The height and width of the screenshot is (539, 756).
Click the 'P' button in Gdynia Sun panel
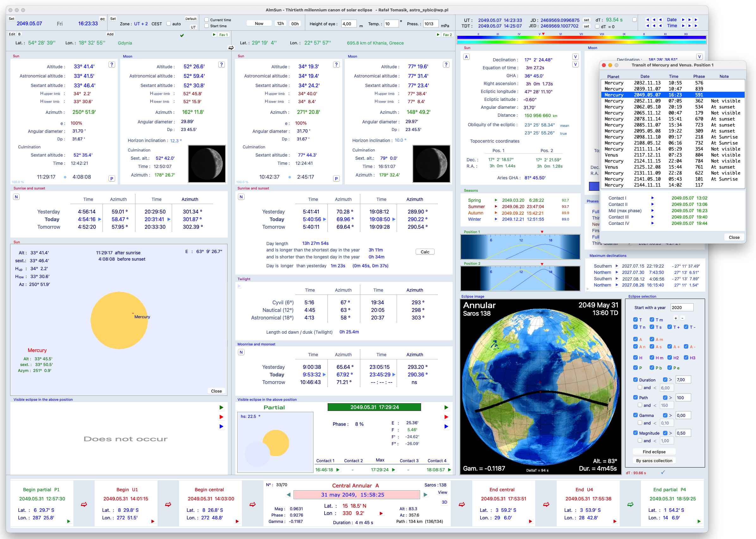(x=112, y=179)
